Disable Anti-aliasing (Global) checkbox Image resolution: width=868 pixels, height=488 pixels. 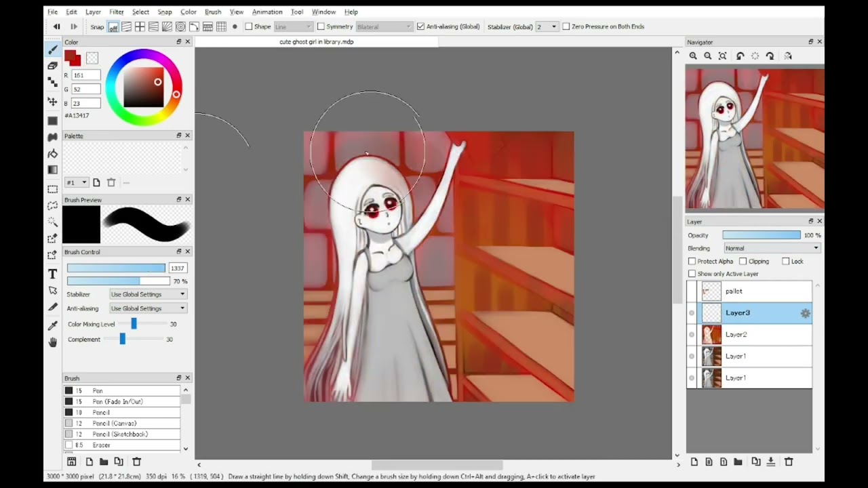point(420,26)
